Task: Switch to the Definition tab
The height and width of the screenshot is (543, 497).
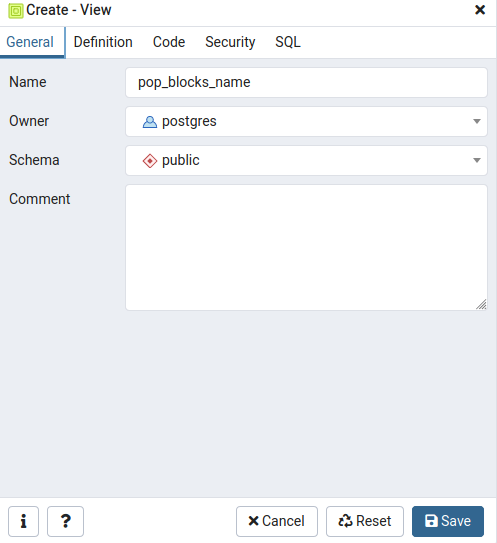Action: point(103,42)
